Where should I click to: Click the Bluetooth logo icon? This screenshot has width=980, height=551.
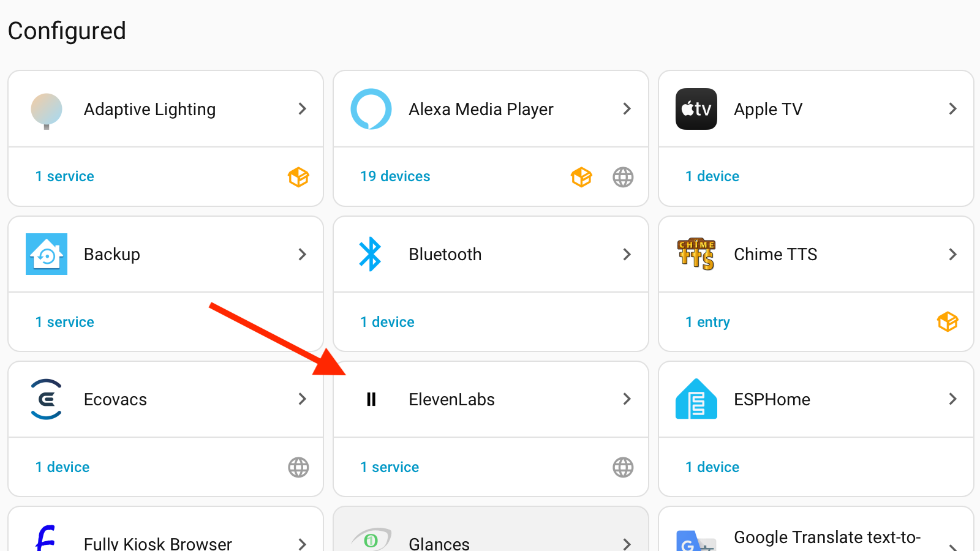tap(371, 254)
